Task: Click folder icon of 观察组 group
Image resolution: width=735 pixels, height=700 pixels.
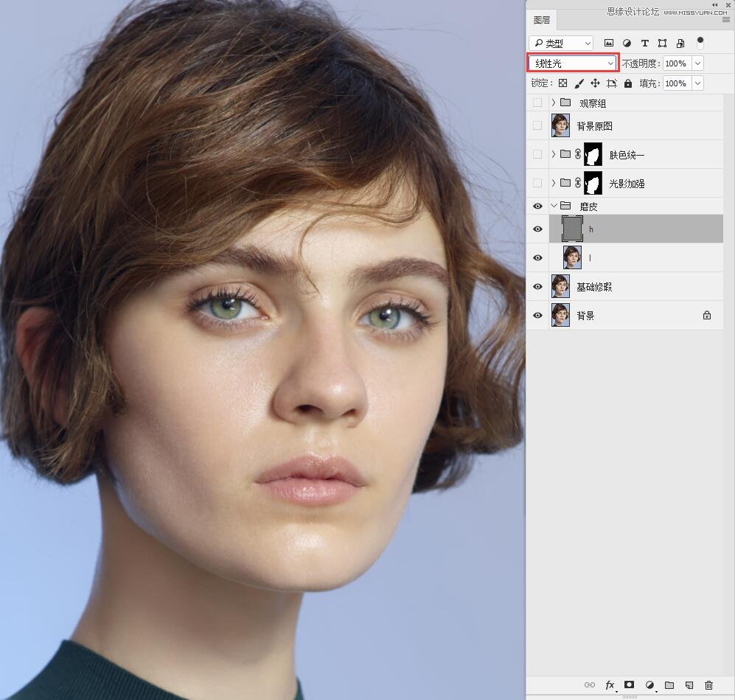Action: (565, 103)
